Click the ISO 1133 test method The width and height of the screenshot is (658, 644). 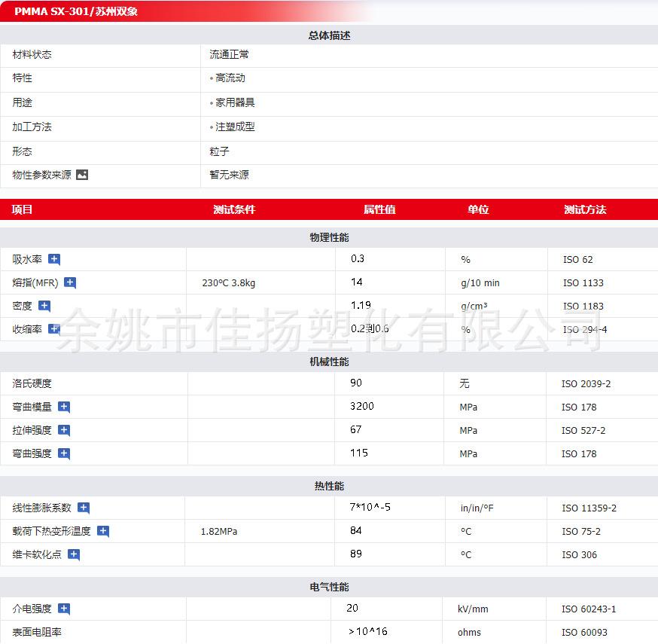(583, 283)
